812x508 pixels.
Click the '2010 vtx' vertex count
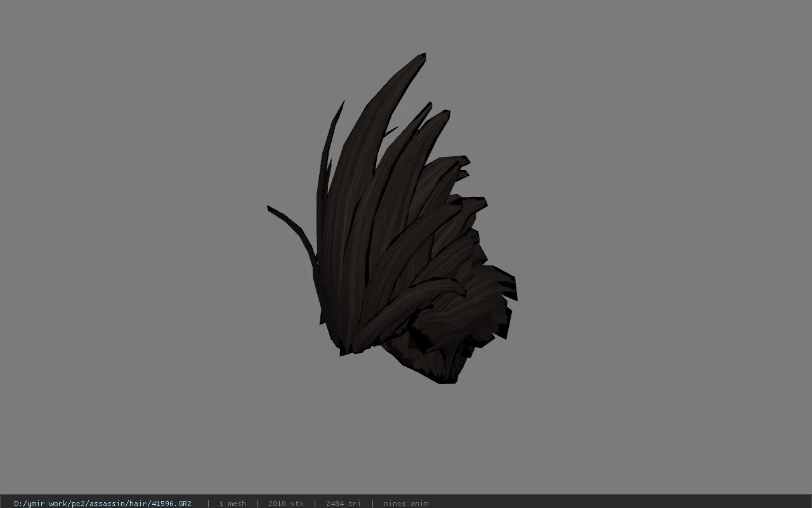(x=286, y=504)
